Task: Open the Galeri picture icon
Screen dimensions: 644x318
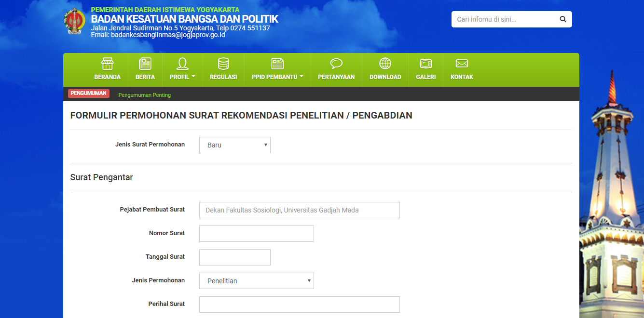Action: 425,64
